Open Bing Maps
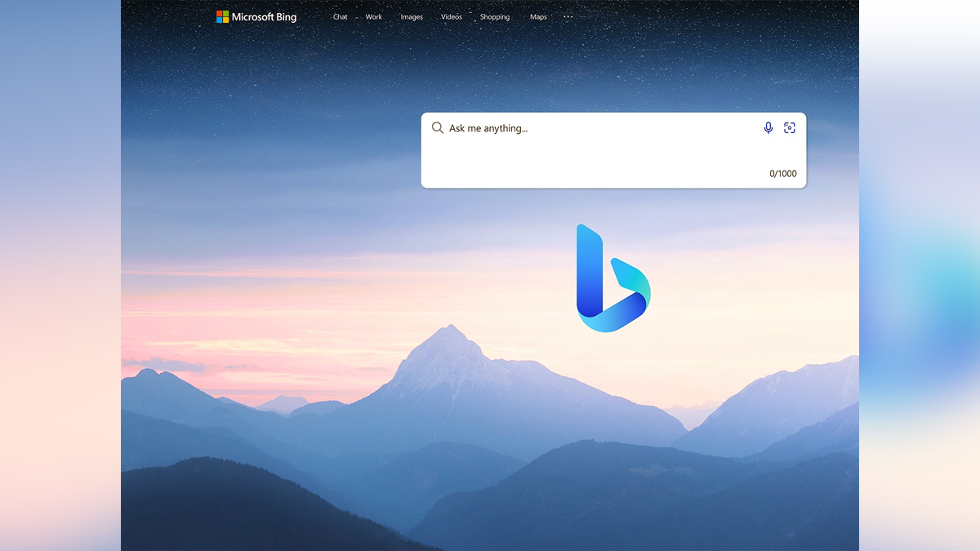The width and height of the screenshot is (980, 551). point(538,17)
